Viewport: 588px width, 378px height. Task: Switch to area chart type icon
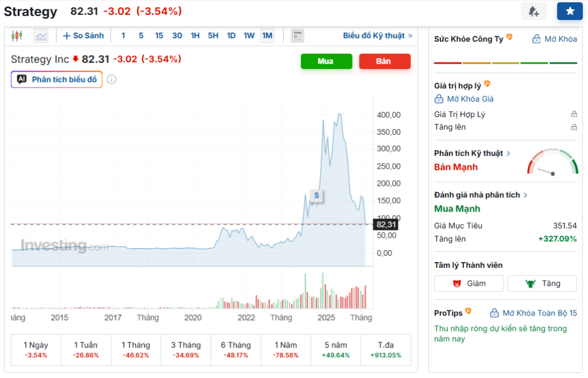click(x=41, y=36)
